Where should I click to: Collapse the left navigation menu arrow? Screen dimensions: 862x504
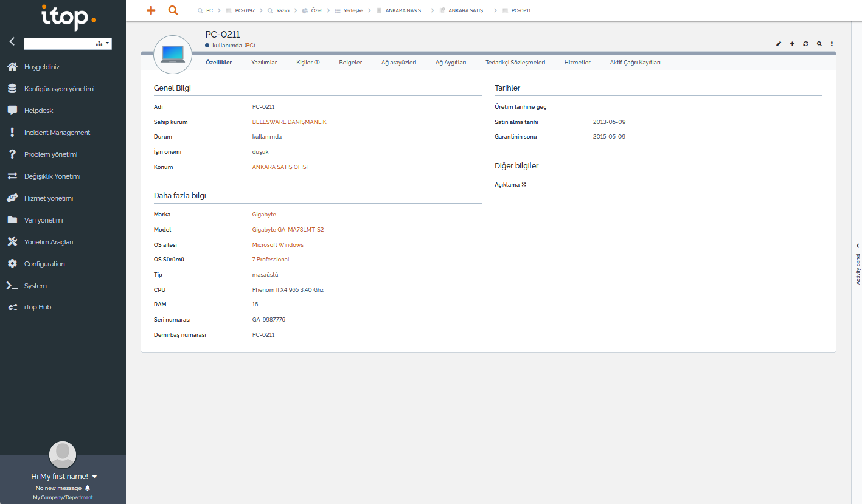click(x=12, y=42)
